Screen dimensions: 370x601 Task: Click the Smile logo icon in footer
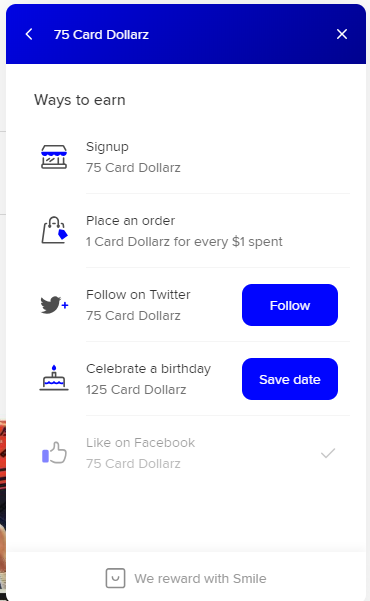(x=115, y=578)
